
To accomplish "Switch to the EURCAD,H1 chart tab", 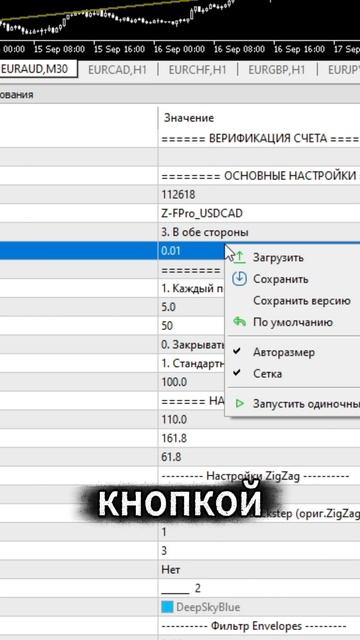I will click(x=118, y=69).
